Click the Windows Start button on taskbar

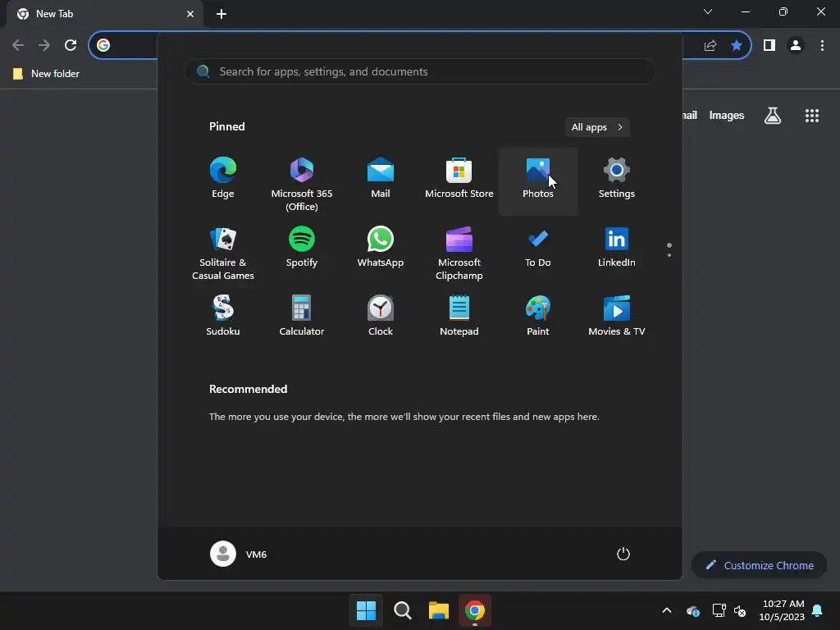click(x=367, y=610)
